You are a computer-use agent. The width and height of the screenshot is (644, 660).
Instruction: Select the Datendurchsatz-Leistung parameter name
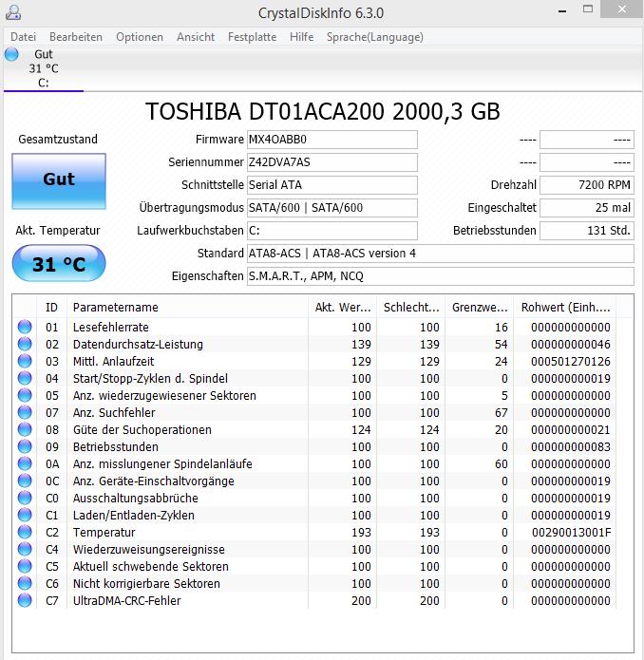(x=138, y=345)
